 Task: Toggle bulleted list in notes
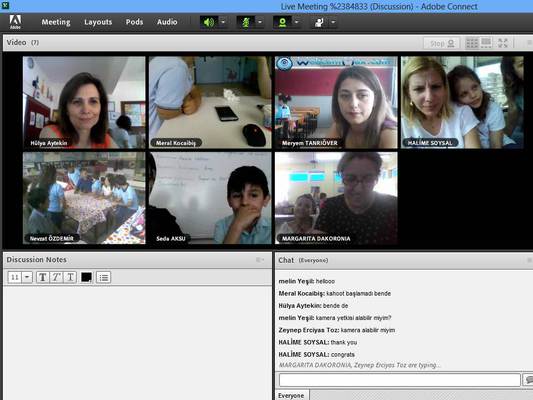coord(103,277)
